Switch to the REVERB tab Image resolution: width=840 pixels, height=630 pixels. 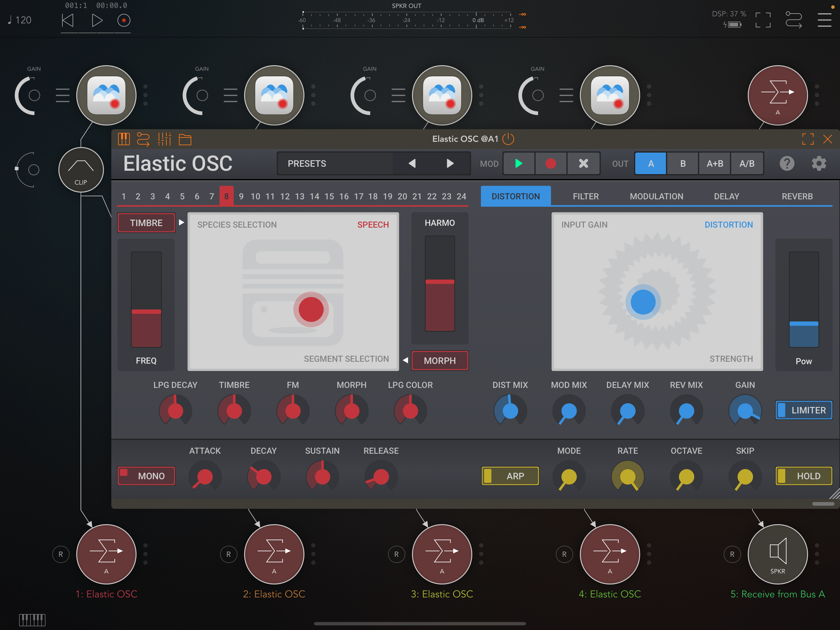point(797,197)
